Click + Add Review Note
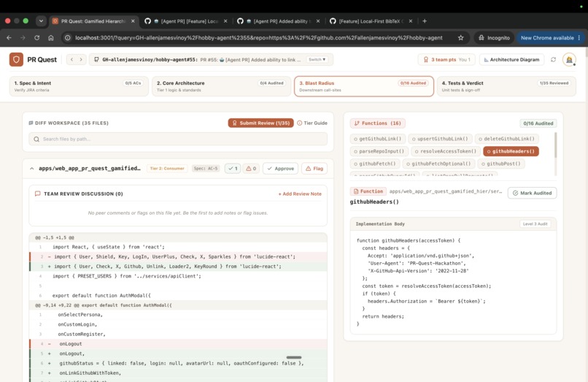 pos(300,194)
